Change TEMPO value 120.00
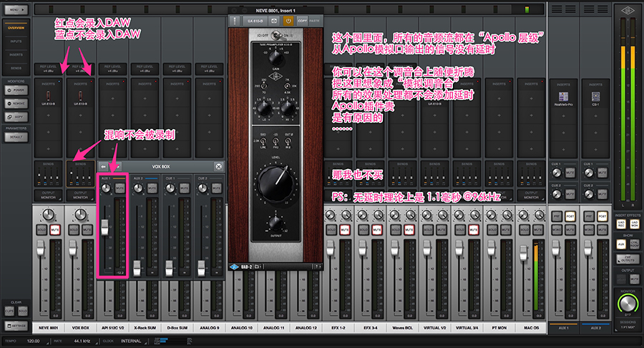 [x=34, y=342]
